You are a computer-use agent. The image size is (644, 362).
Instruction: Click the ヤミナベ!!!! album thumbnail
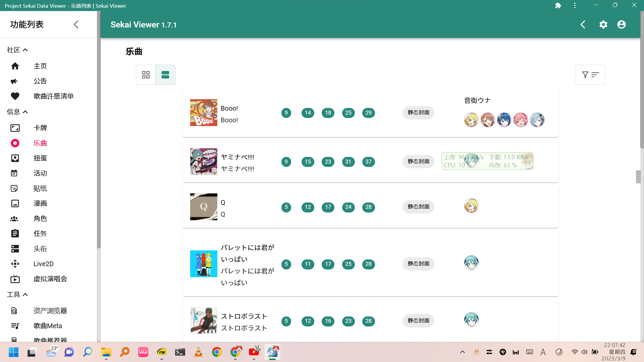pyautogui.click(x=204, y=161)
